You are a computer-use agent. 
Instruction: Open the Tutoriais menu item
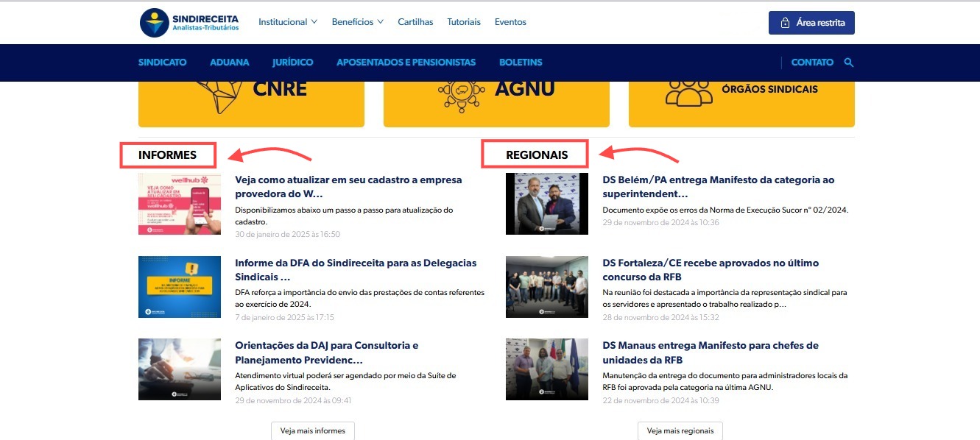(464, 22)
